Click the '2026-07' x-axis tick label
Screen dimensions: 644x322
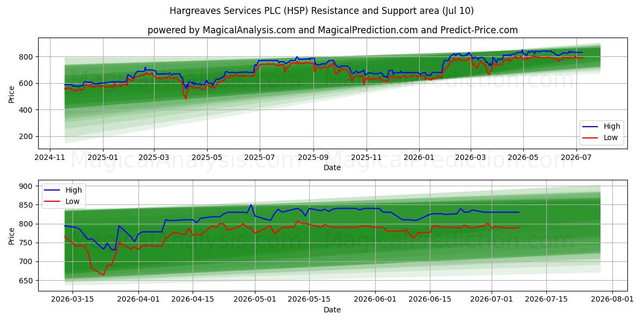coord(576,158)
